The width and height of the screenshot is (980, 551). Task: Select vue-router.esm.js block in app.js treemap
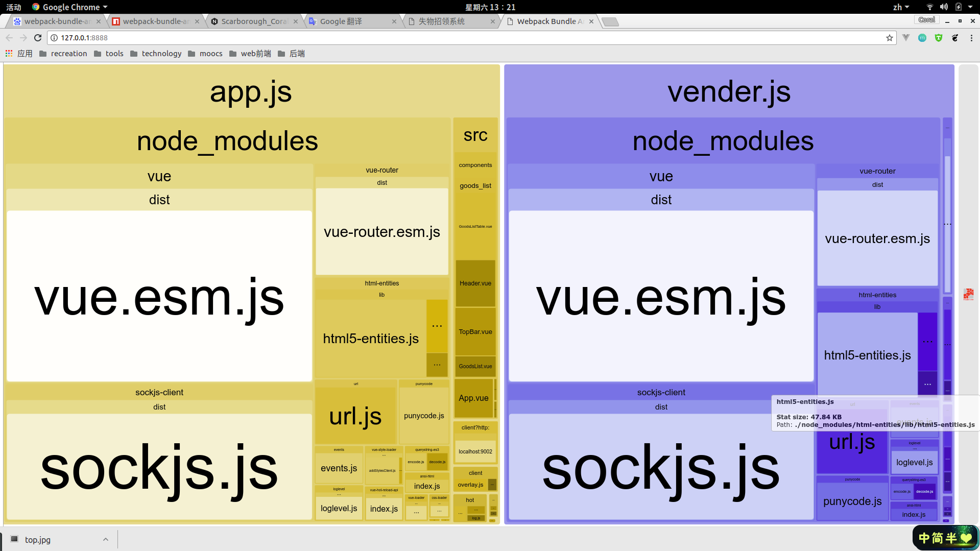(x=381, y=232)
